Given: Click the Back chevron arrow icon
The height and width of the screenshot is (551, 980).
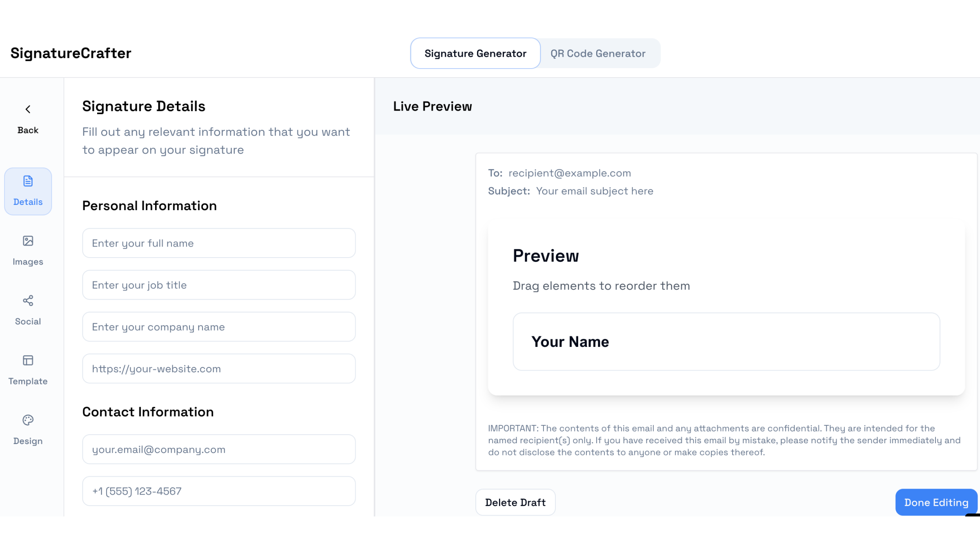Looking at the screenshot, I should click(28, 109).
